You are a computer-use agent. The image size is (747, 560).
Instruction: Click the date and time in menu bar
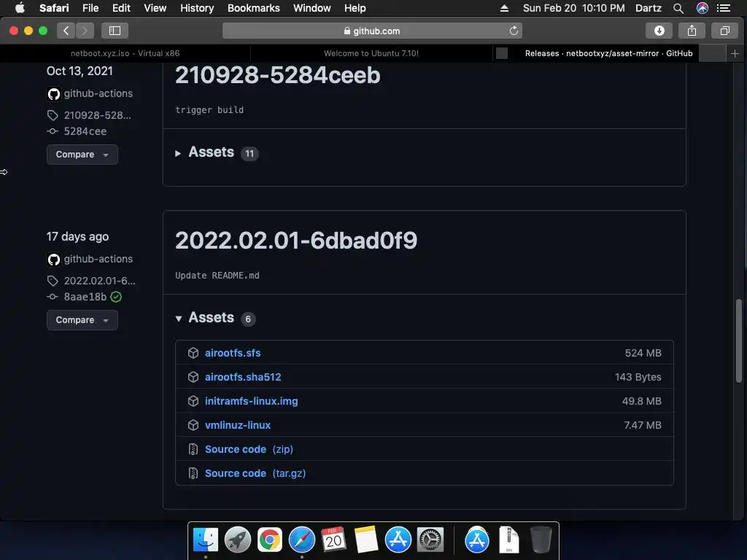pyautogui.click(x=573, y=8)
